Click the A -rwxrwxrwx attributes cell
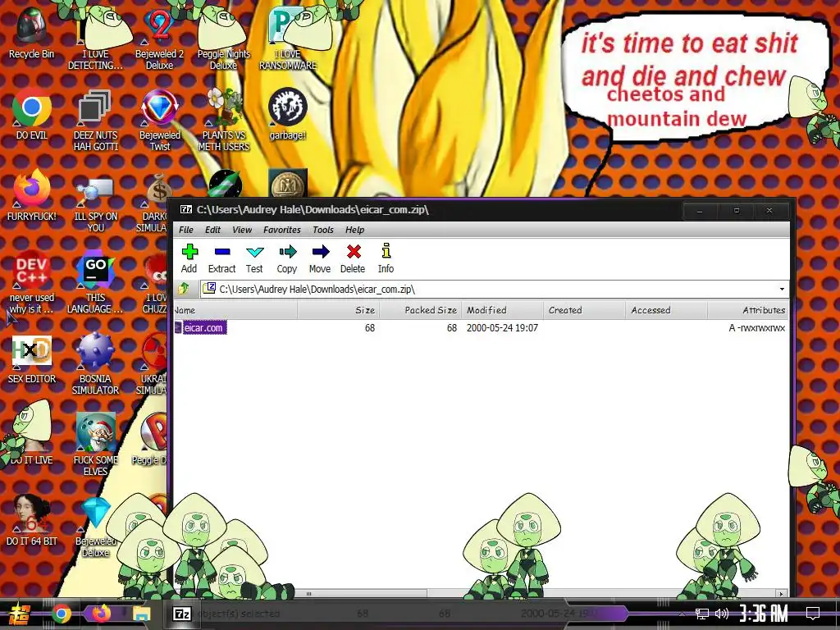Image resolution: width=840 pixels, height=630 pixels. 757,328
